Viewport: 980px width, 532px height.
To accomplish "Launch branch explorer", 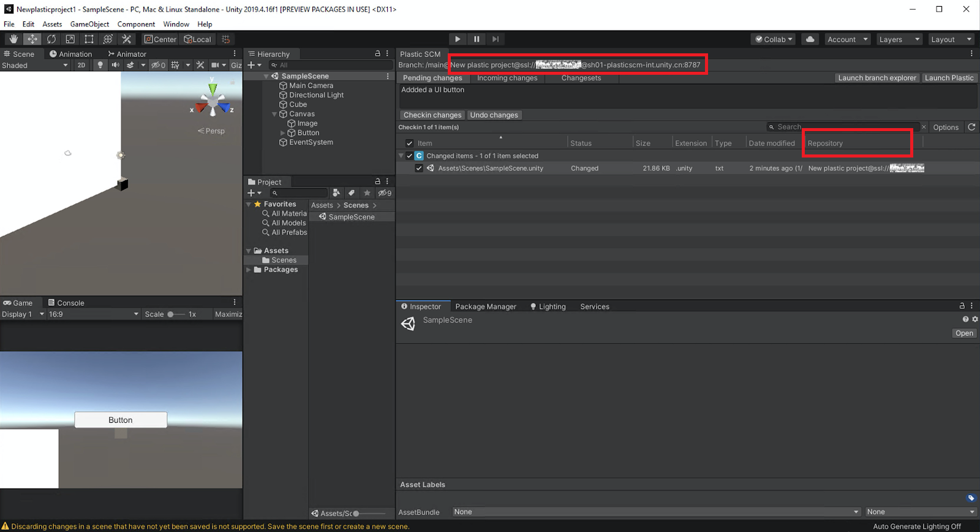I will pos(877,78).
